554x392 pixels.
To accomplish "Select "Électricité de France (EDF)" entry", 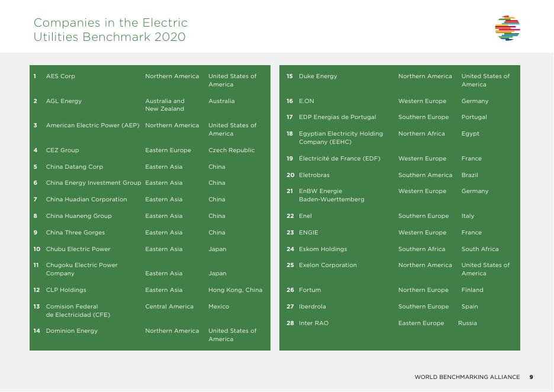I will coord(340,159).
